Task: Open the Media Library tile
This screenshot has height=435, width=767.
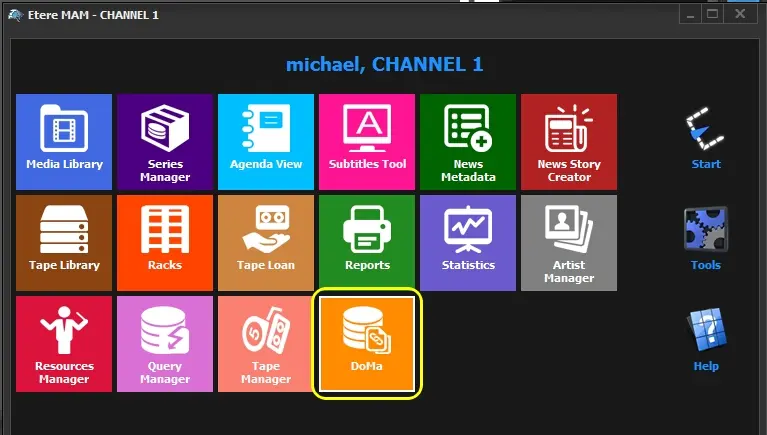Action: pyautogui.click(x=64, y=141)
